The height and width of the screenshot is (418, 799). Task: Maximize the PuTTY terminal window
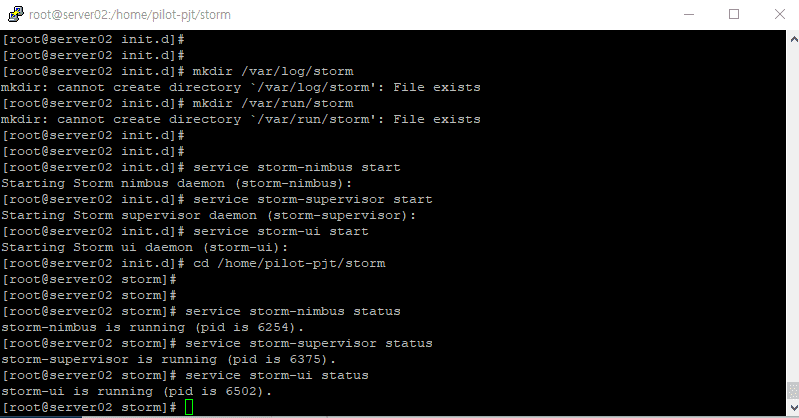734,14
